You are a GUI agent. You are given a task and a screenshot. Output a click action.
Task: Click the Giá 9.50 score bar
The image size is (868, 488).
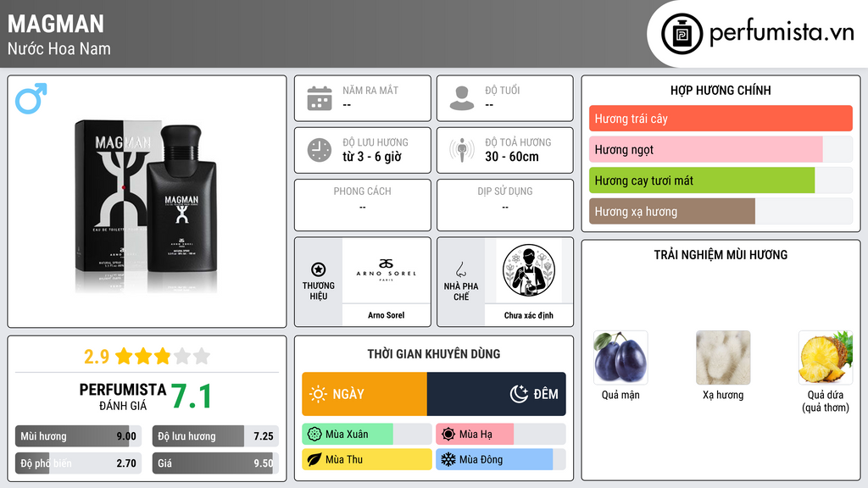pyautogui.click(x=215, y=463)
